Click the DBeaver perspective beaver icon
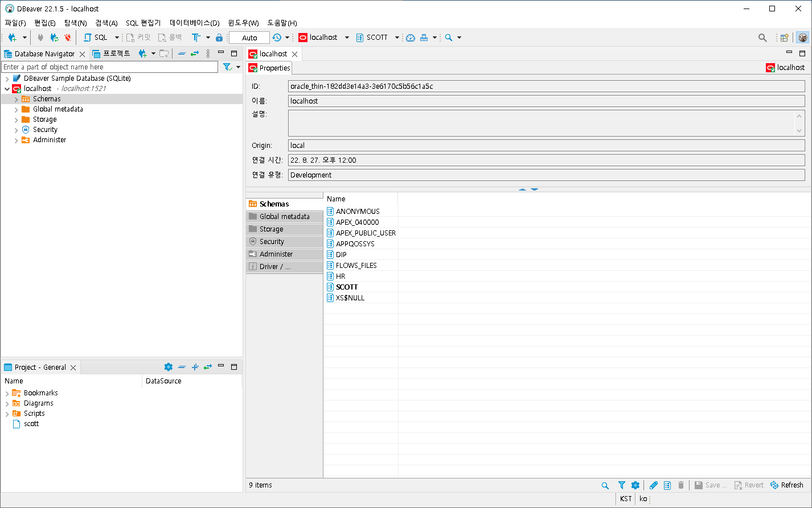Image resolution: width=812 pixels, height=508 pixels. point(803,38)
